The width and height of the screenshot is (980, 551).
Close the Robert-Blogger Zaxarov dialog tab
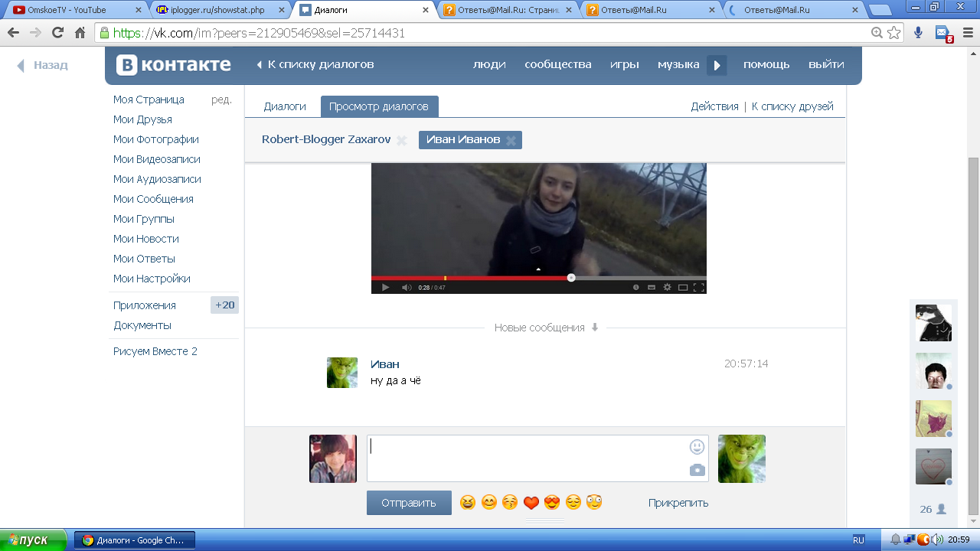401,140
